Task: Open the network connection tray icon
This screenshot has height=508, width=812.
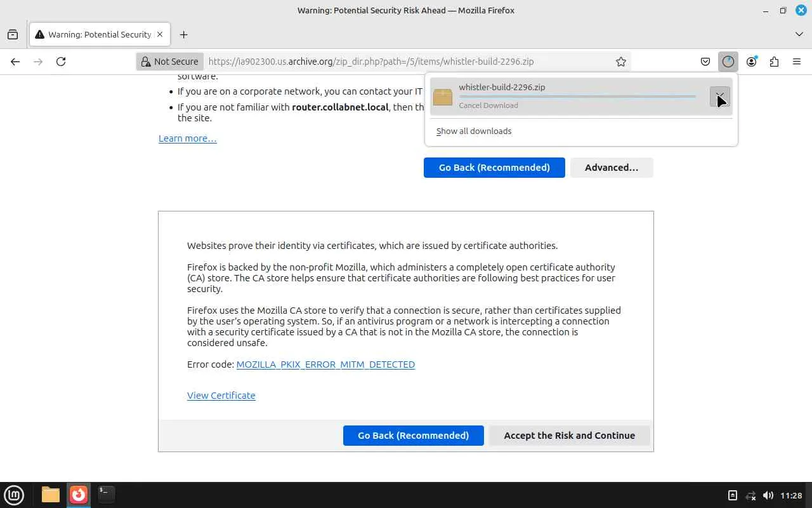Action: pyautogui.click(x=750, y=495)
